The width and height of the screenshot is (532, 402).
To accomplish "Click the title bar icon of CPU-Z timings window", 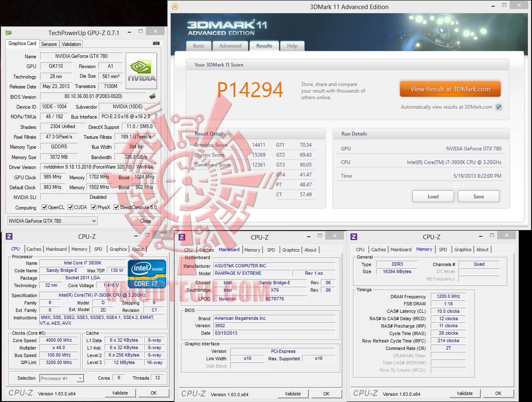I will tap(354, 237).
